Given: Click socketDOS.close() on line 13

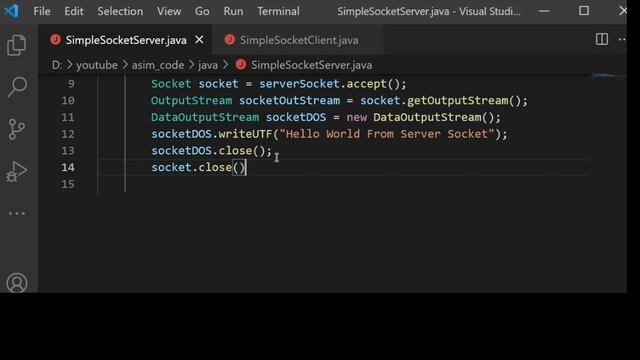Looking at the screenshot, I should pyautogui.click(x=211, y=151).
